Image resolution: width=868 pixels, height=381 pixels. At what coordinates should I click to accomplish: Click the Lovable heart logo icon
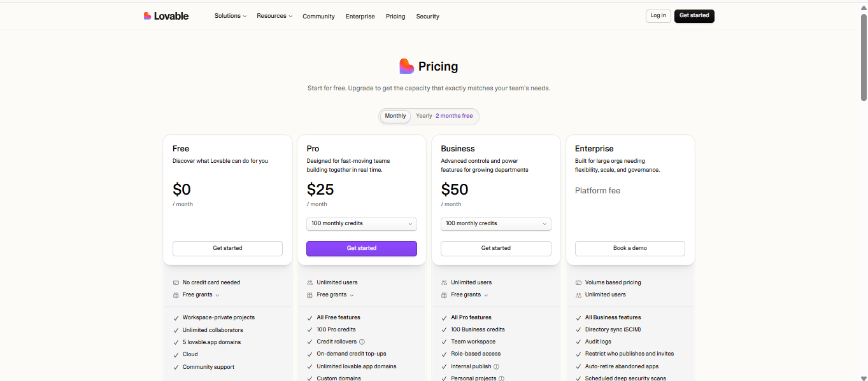point(147,16)
